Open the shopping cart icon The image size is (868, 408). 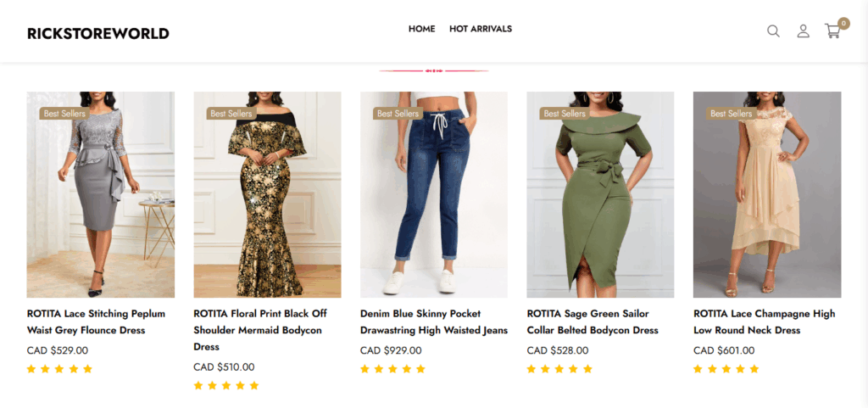(x=832, y=32)
